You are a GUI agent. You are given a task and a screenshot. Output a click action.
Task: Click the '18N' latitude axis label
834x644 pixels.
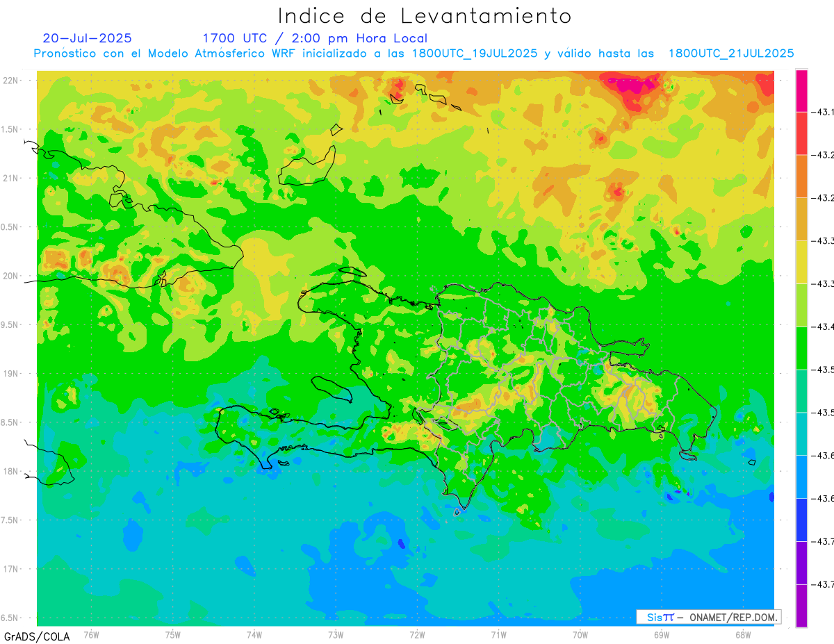click(x=11, y=471)
